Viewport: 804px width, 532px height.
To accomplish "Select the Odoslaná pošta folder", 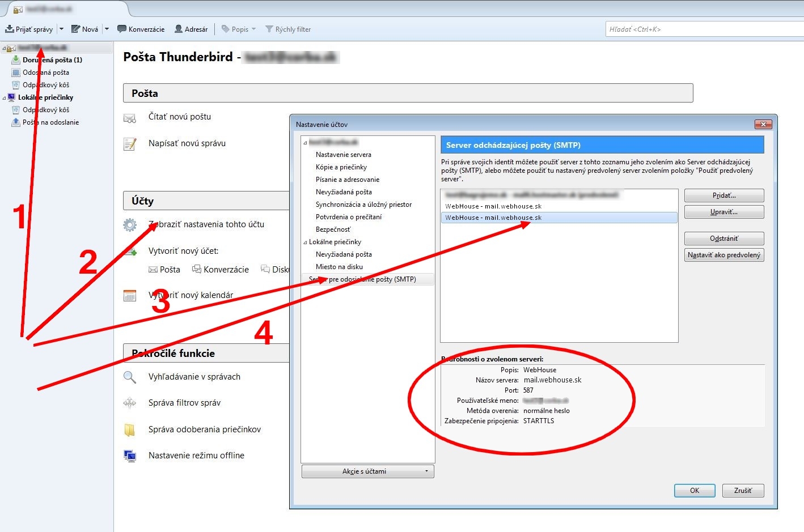I will pos(45,72).
